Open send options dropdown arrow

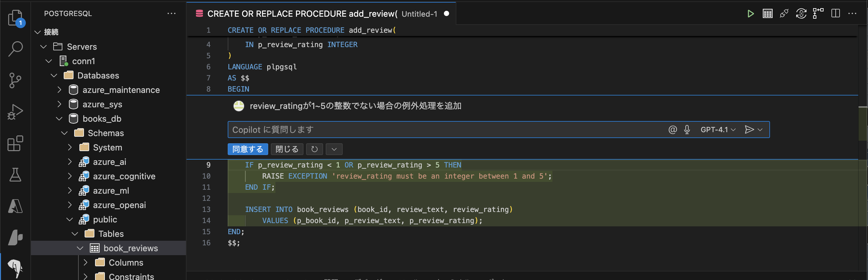[760, 130]
